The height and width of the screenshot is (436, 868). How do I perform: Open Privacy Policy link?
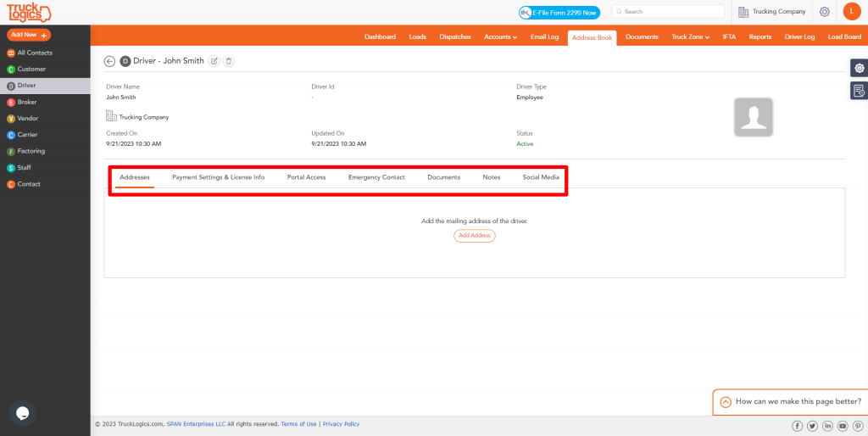click(x=341, y=424)
